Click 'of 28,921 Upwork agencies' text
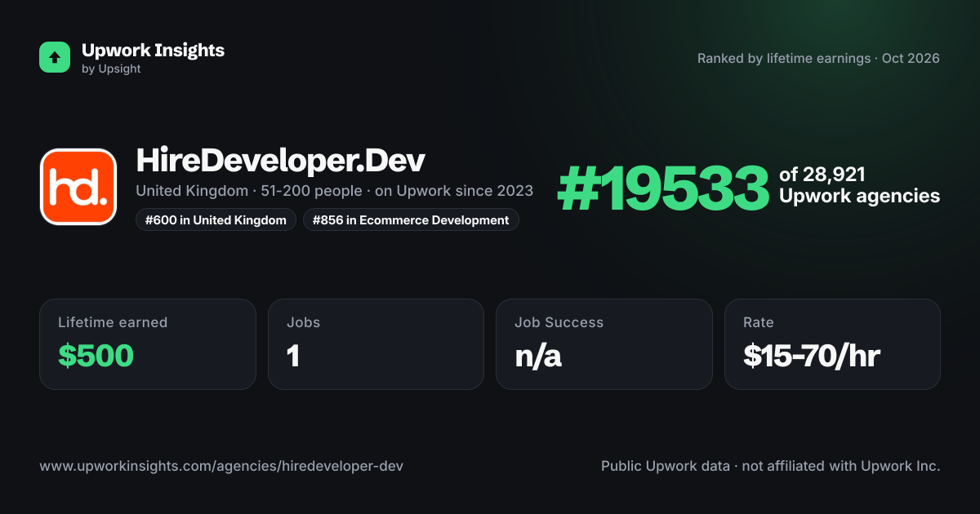The height and width of the screenshot is (514, 980). (859, 185)
